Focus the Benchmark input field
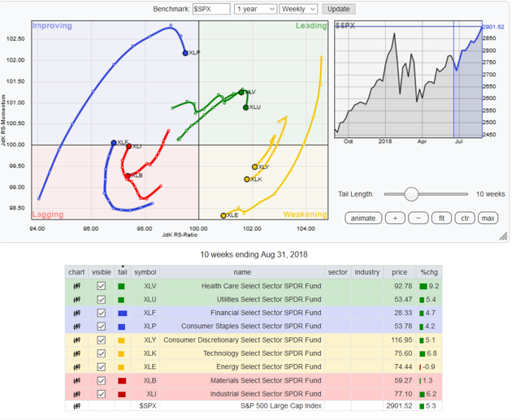520x420 pixels. pos(211,9)
